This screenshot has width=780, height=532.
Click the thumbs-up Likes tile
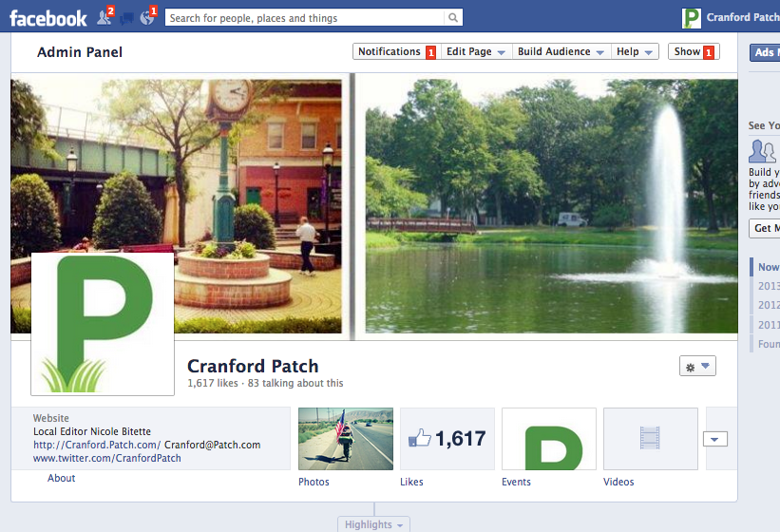447,439
